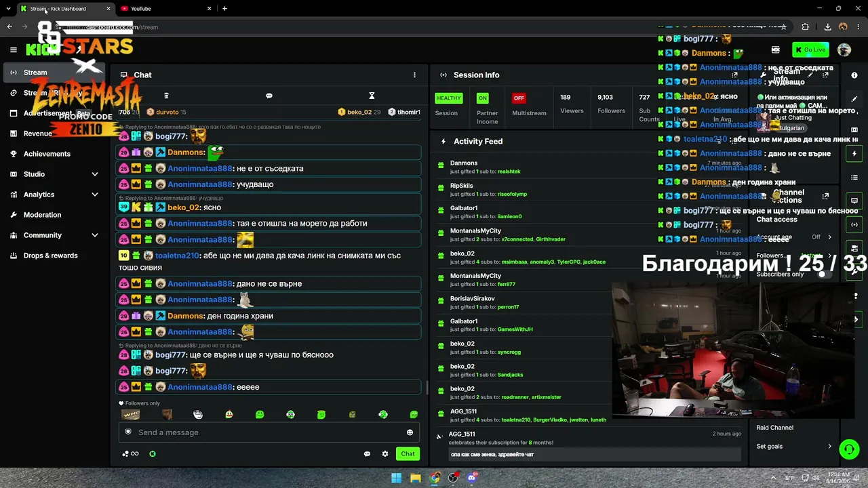Click the HEALTHY Session status badge
Screen dimensions: 868x488
click(448, 98)
